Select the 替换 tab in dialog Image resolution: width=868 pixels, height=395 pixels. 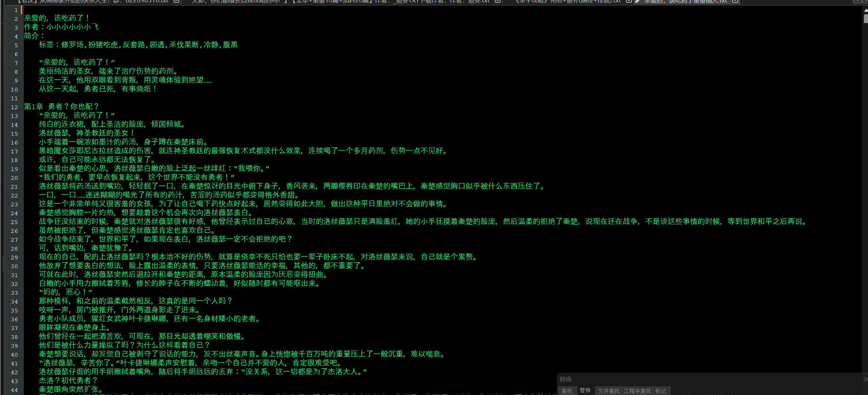coord(585,390)
